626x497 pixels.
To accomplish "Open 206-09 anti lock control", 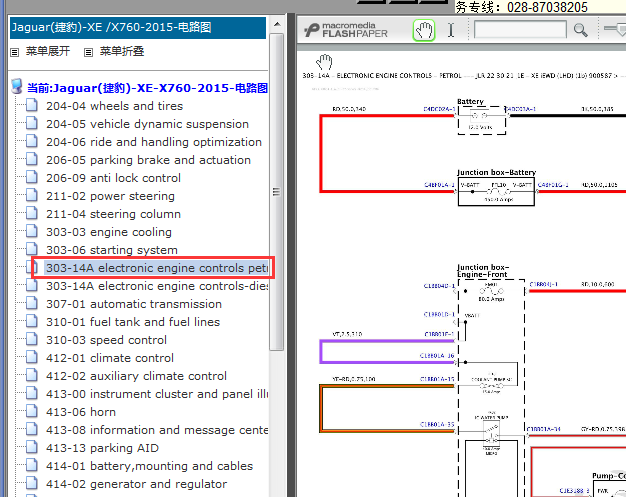I will pyautogui.click(x=113, y=178).
